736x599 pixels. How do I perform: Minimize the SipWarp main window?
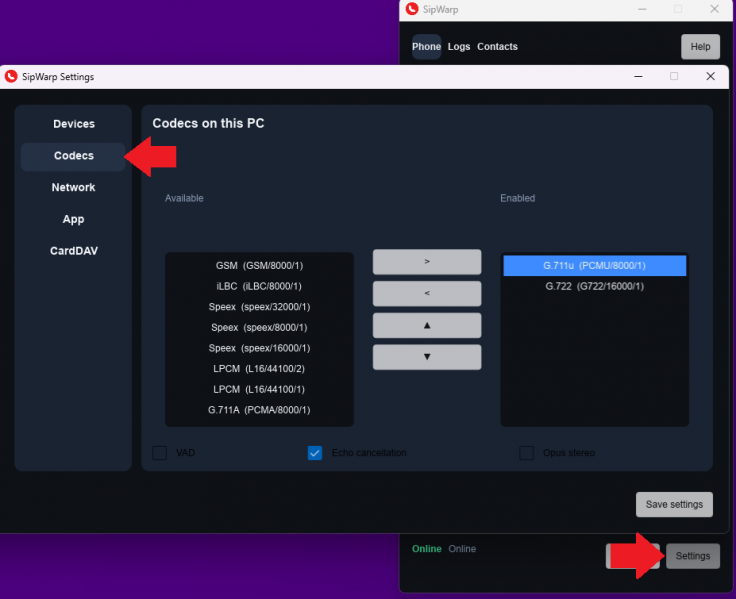pyautogui.click(x=642, y=9)
